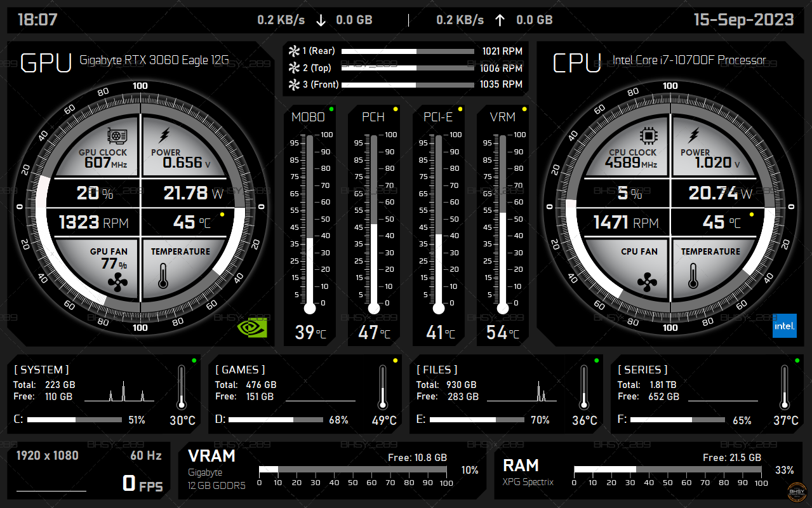Screen dimensions: 812x508
Task: Click the MOBO thermometer gauge
Action: (310, 224)
